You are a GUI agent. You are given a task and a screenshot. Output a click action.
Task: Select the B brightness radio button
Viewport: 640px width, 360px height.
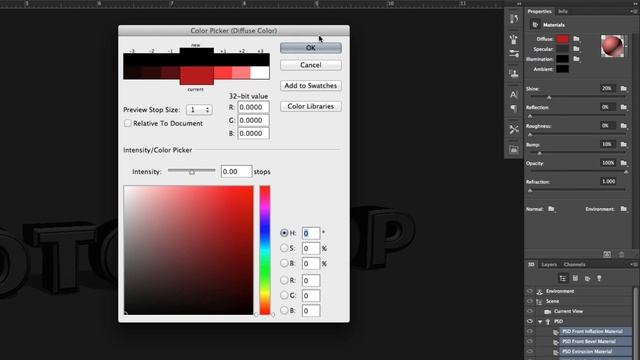(x=284, y=263)
